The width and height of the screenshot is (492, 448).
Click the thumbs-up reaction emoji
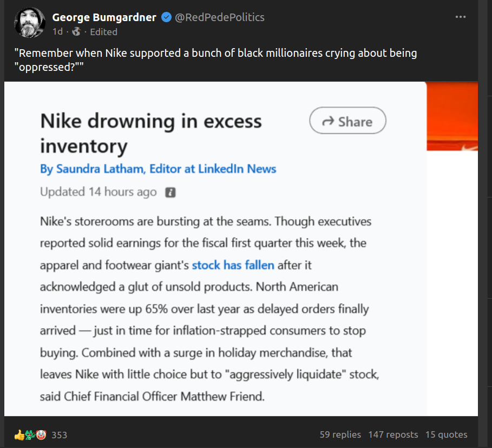[19, 434]
